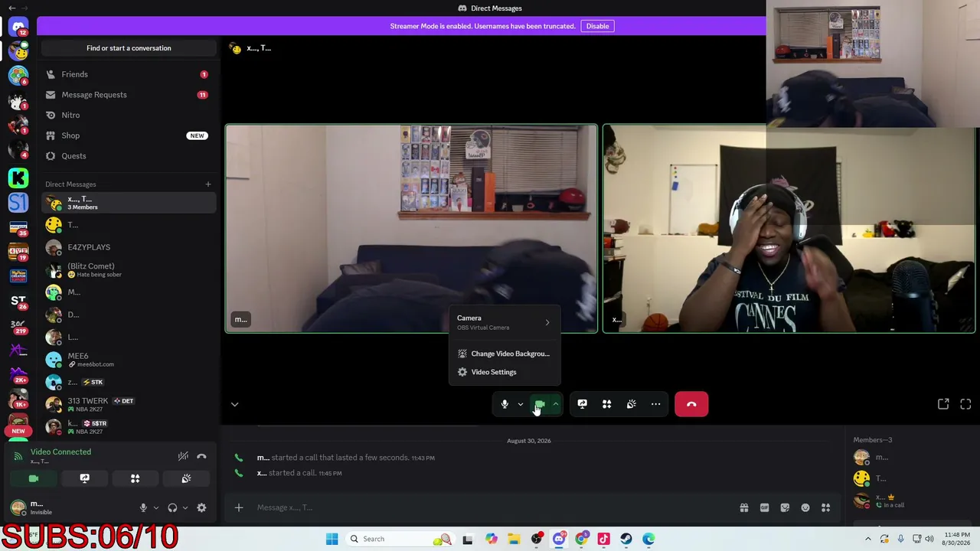Open Camera submenu showing OBS Virtual Camera
The height and width of the screenshot is (551, 980).
pos(505,322)
